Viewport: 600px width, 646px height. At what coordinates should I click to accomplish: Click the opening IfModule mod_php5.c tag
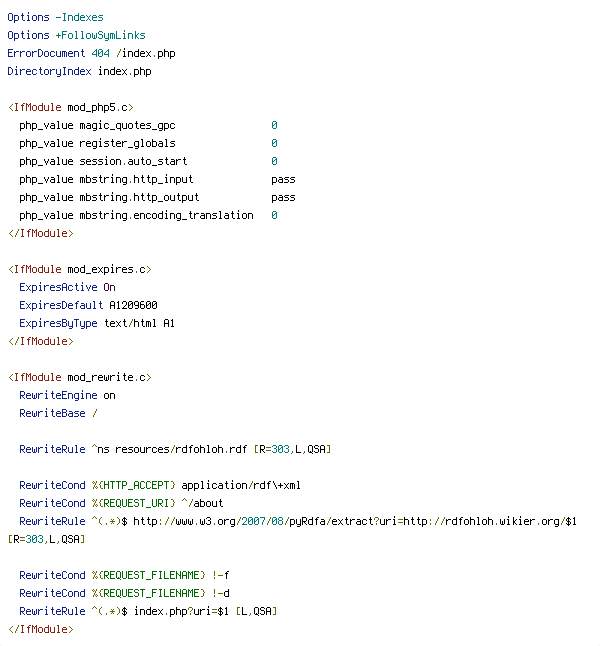pyautogui.click(x=70, y=108)
